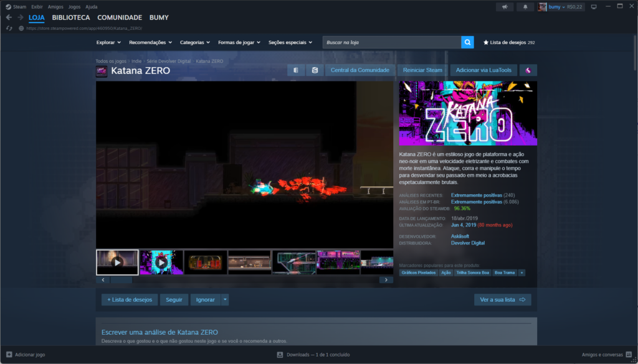This screenshot has width=638, height=364.
Task: Expand the Categorias dropdown menu
Action: 194,42
